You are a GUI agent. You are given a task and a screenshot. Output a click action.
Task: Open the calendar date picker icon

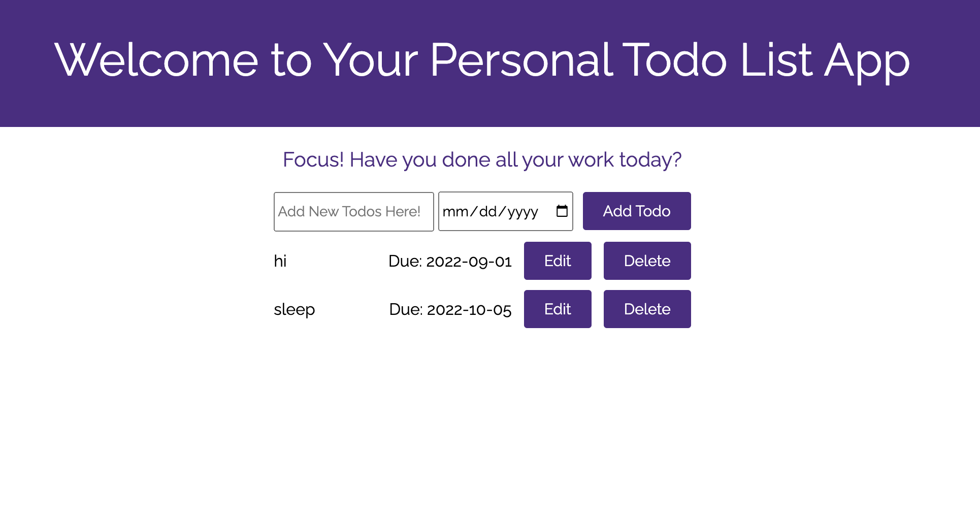pyautogui.click(x=562, y=211)
